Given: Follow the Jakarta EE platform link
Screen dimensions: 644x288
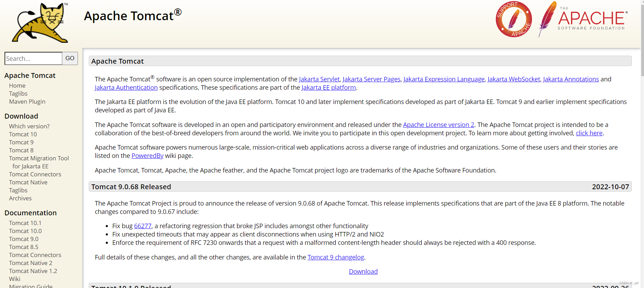Looking at the screenshot, I should [x=329, y=88].
